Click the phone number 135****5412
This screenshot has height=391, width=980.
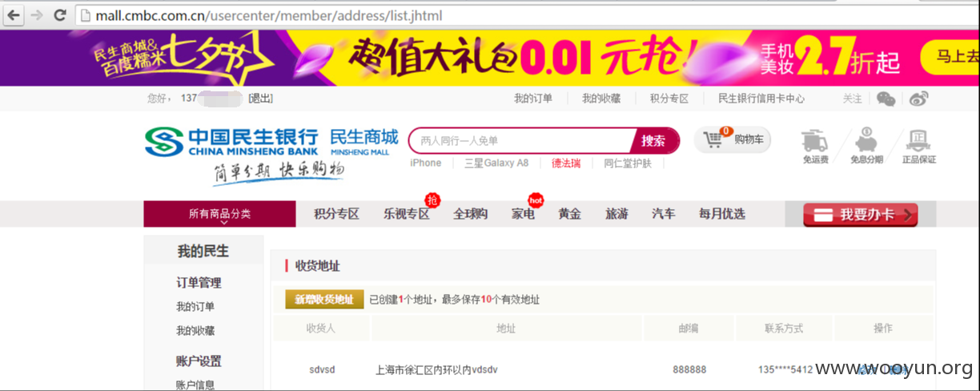pos(785,369)
